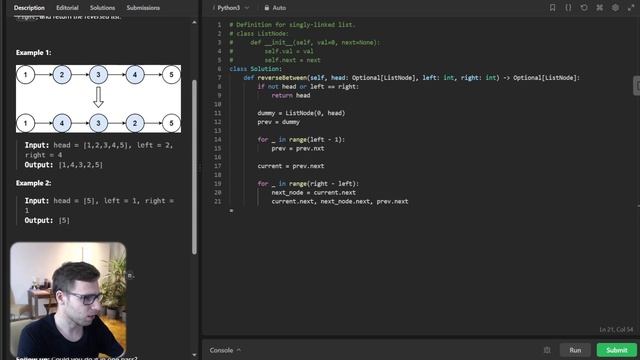Click the 'if not head or left == right' line
Screen dimensions: 640x360
point(308,87)
